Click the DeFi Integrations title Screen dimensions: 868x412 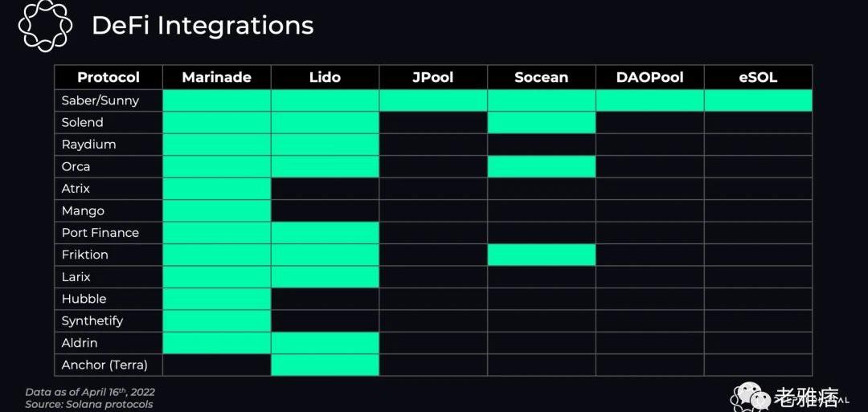[203, 26]
